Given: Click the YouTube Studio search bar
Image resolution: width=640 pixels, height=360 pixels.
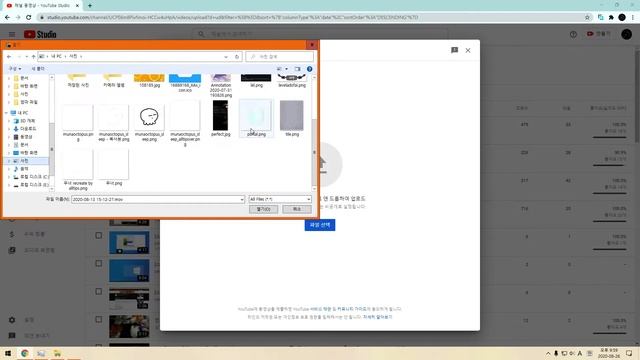Looking at the screenshot, I should 320,34.
